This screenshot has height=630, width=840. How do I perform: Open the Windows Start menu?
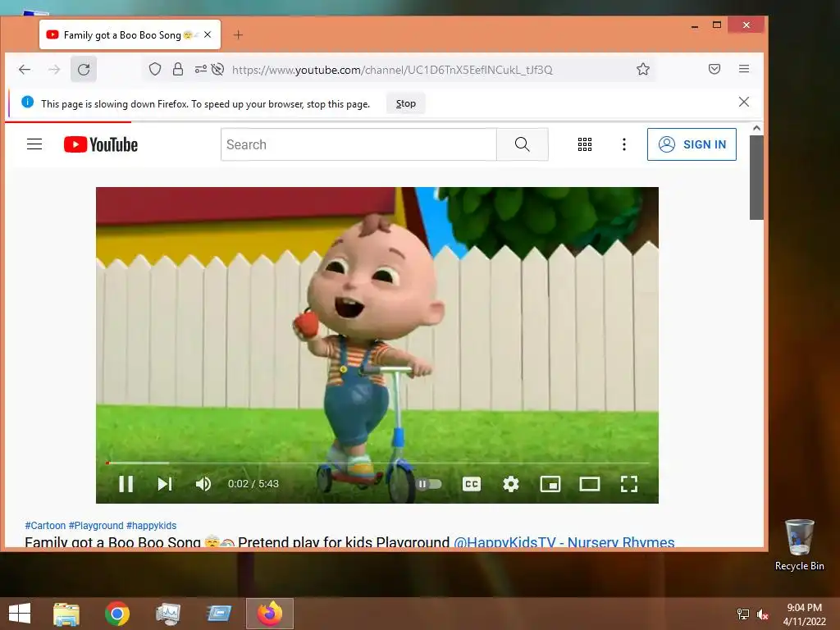pyautogui.click(x=20, y=614)
